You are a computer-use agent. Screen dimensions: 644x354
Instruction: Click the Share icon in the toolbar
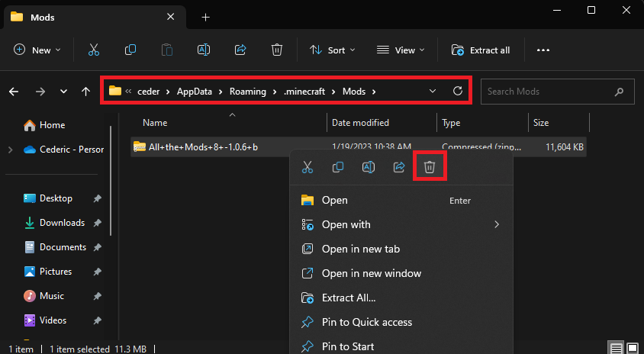pyautogui.click(x=240, y=50)
